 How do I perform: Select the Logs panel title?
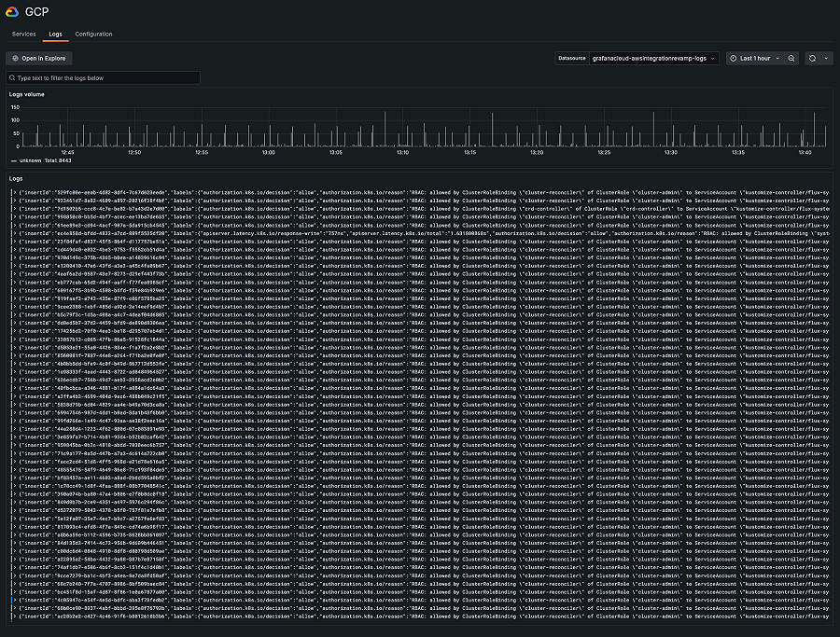[16, 178]
